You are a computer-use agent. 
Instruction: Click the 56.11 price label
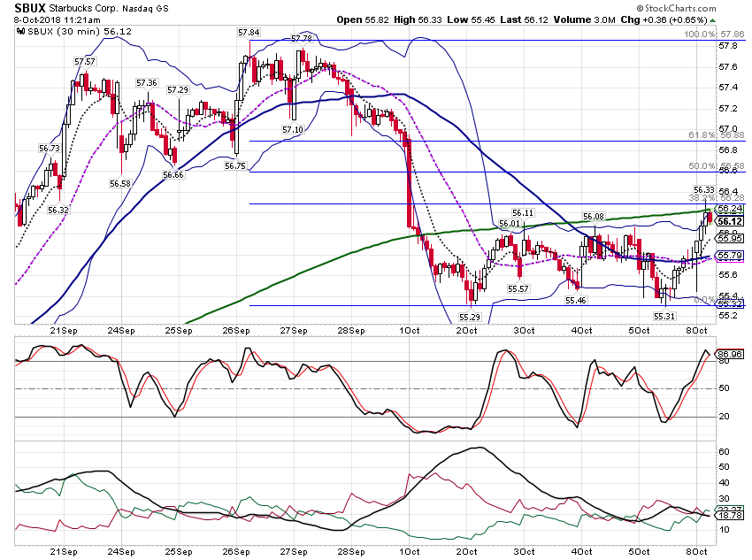(523, 213)
